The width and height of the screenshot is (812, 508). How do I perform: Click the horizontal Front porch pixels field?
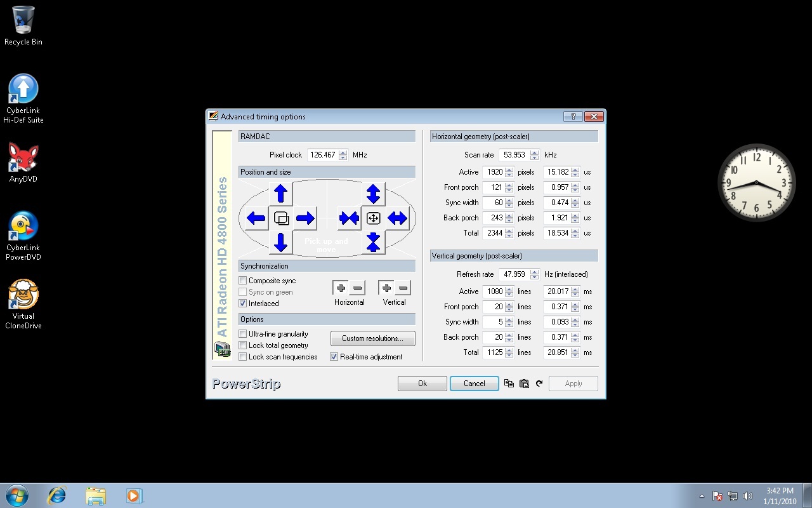coord(494,187)
